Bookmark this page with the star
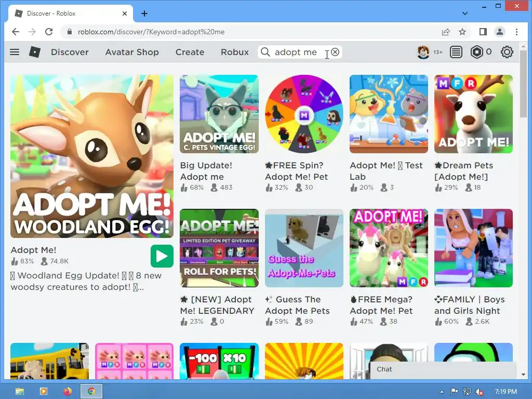532x399 pixels. pyautogui.click(x=462, y=32)
